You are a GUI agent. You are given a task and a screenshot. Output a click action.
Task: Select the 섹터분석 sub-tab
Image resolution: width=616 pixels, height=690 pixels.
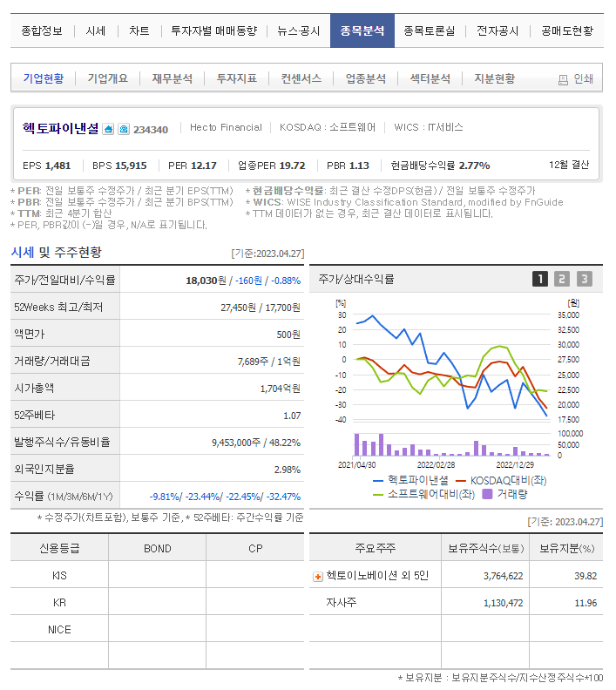click(x=430, y=78)
